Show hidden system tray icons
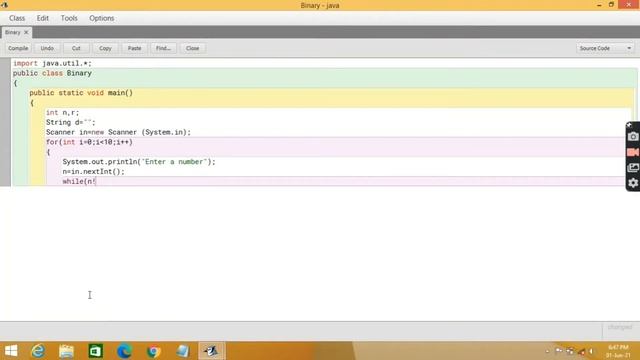The image size is (640, 360). click(547, 351)
